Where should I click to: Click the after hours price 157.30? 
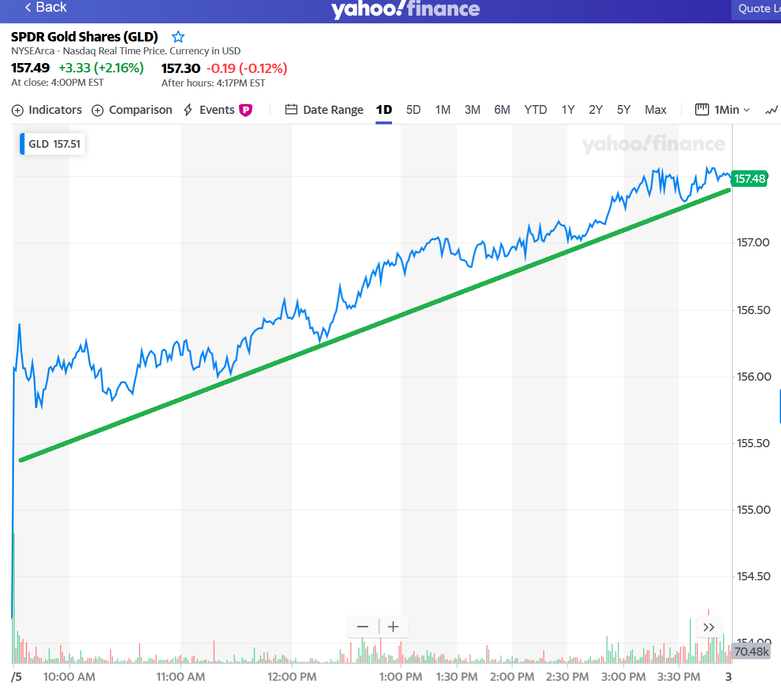(x=181, y=68)
